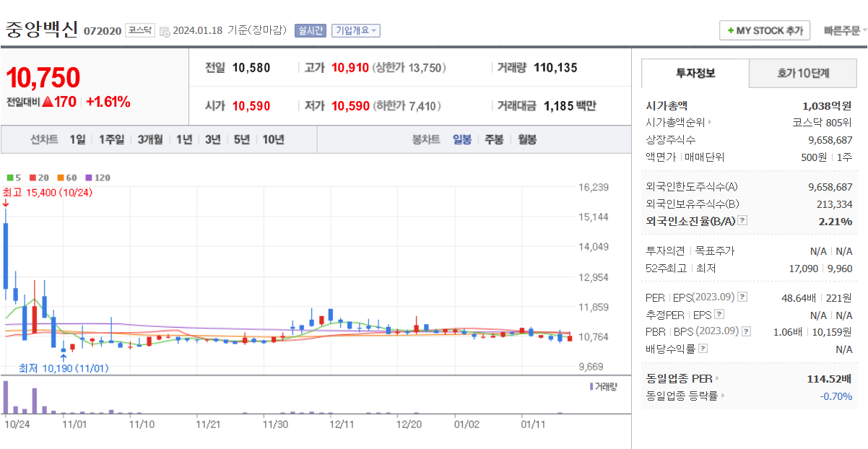Screen dimensions: 868x449
Task: Click 외국인소진율 value 2.21%
Action: pos(836,221)
